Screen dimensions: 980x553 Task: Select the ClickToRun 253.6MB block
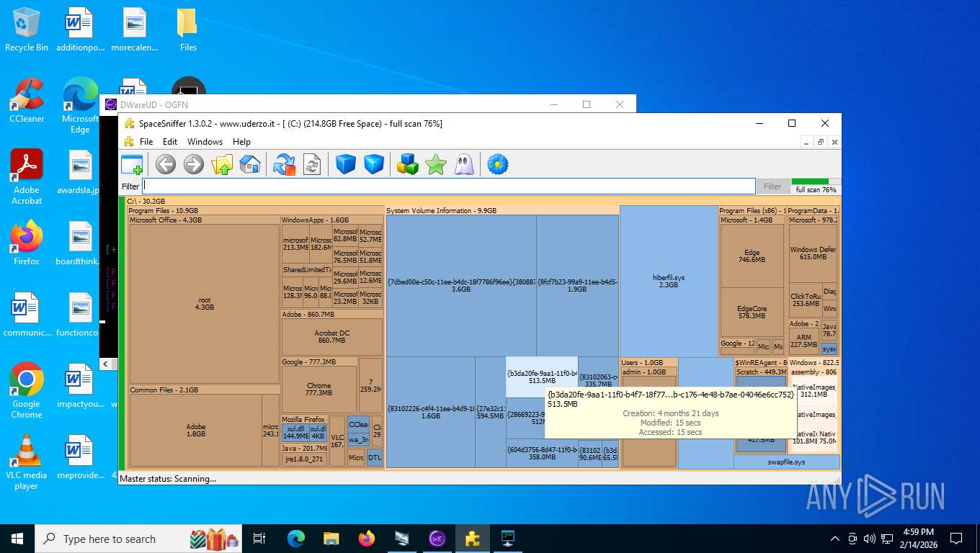pos(805,300)
